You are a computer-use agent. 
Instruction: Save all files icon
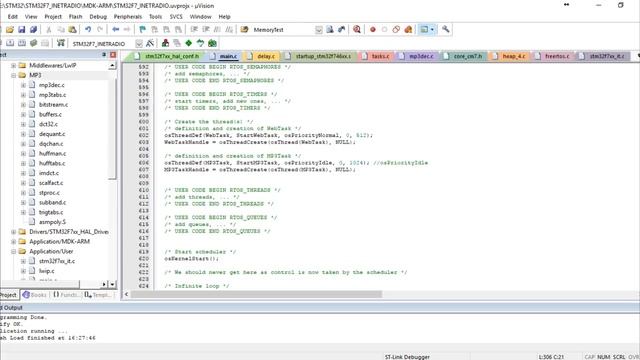click(33, 29)
